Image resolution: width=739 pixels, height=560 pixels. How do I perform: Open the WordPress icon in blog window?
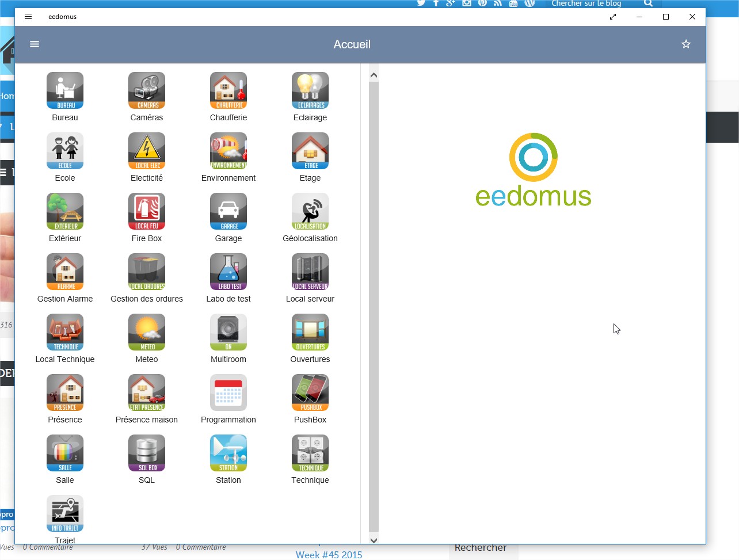pos(530,3)
